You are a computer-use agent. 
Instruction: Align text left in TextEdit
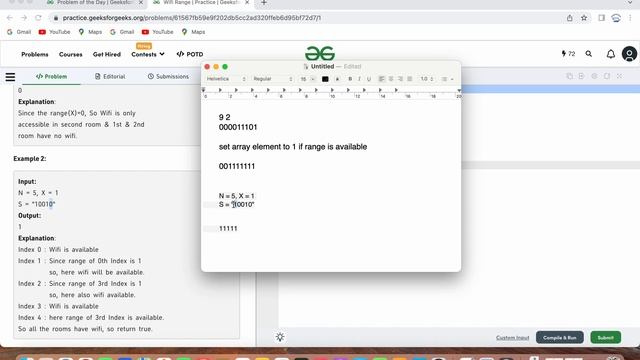pyautogui.click(x=382, y=79)
